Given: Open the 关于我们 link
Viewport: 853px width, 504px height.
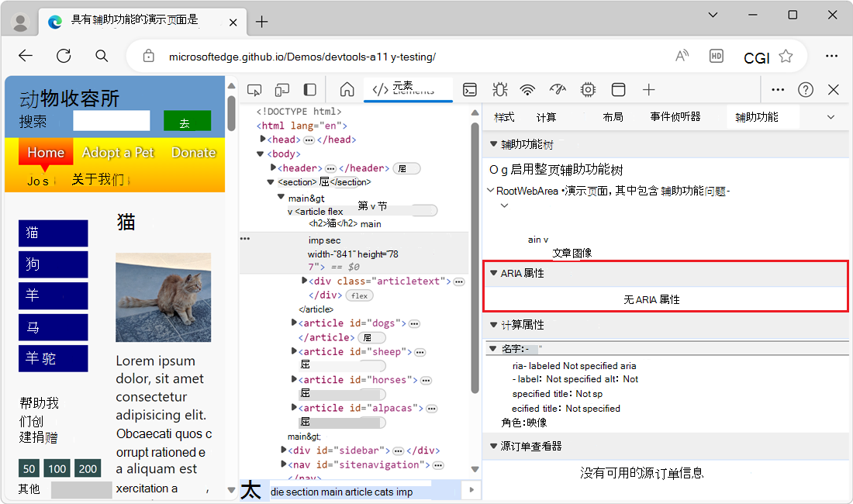Looking at the screenshot, I should 98,179.
